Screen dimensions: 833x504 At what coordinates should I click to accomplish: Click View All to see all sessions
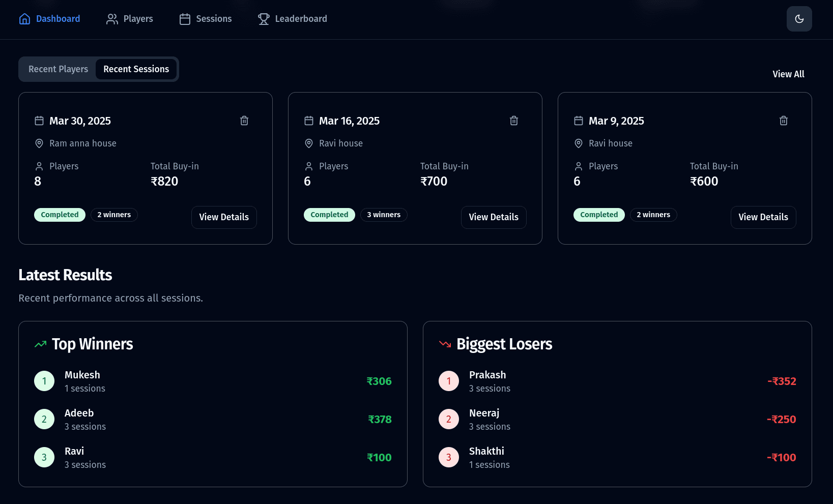coord(788,74)
